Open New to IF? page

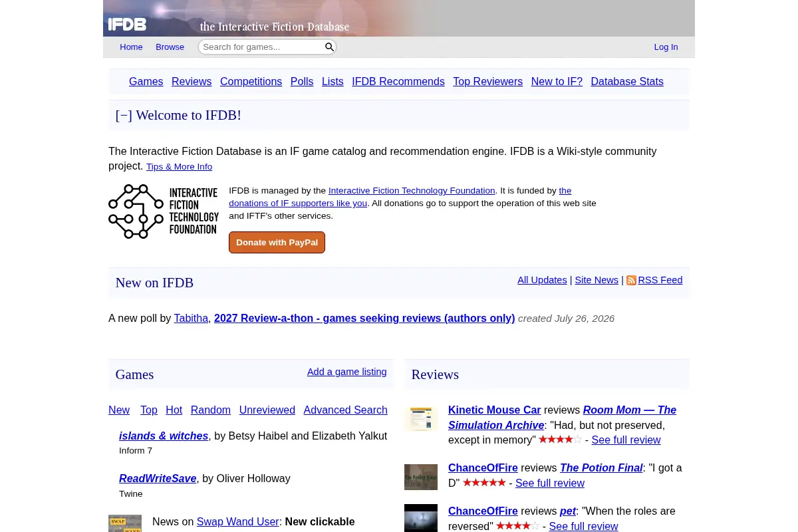point(557,82)
